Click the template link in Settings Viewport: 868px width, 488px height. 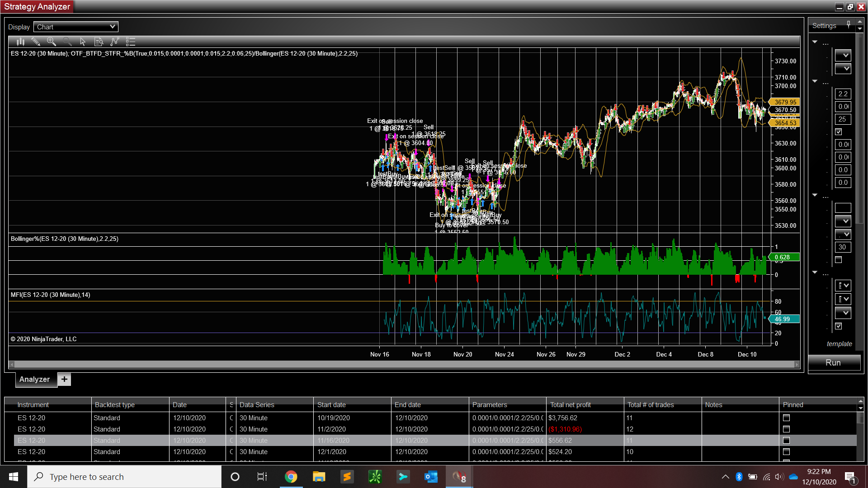839,344
